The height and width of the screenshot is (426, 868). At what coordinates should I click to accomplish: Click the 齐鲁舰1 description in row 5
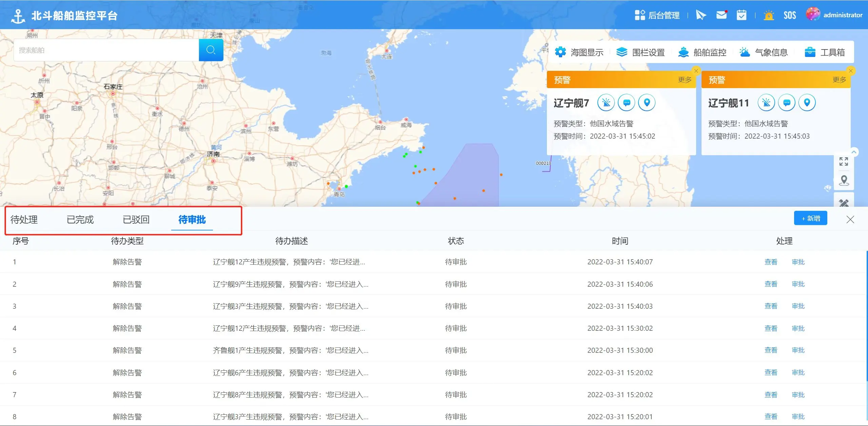point(291,350)
